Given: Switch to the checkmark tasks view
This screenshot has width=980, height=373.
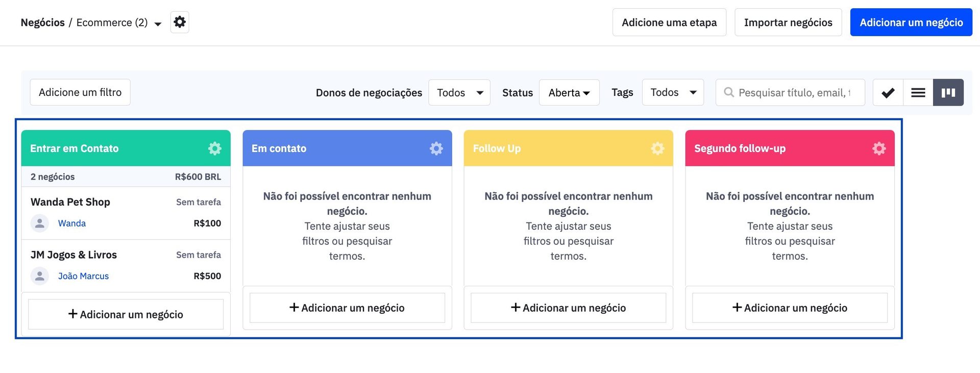Looking at the screenshot, I should [888, 92].
